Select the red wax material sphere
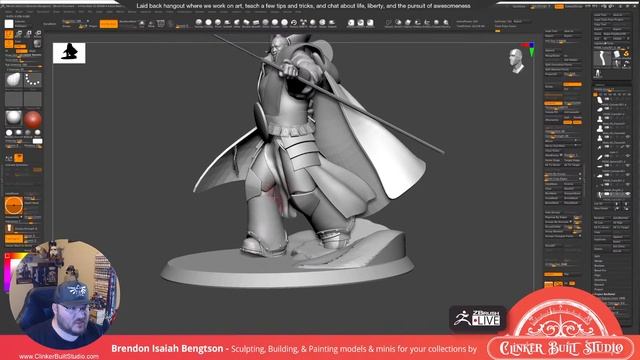Viewport: 640px width, 360px height. (33, 119)
